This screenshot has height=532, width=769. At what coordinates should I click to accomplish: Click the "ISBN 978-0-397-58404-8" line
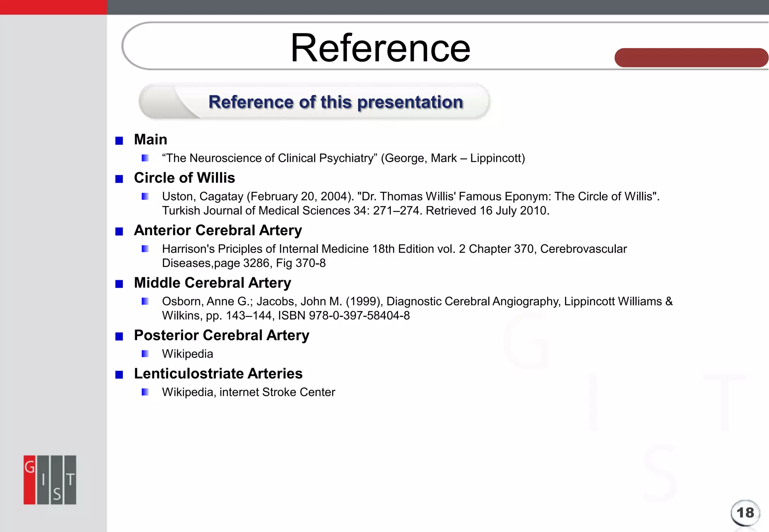286,316
